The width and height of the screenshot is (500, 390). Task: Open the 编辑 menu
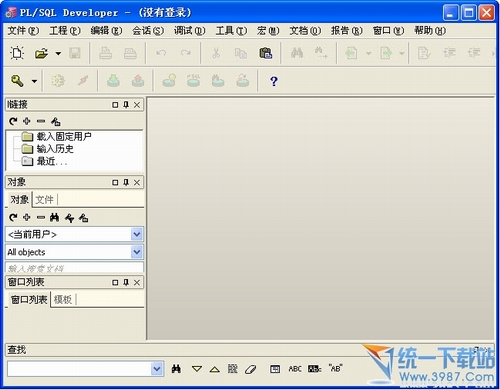[x=106, y=31]
